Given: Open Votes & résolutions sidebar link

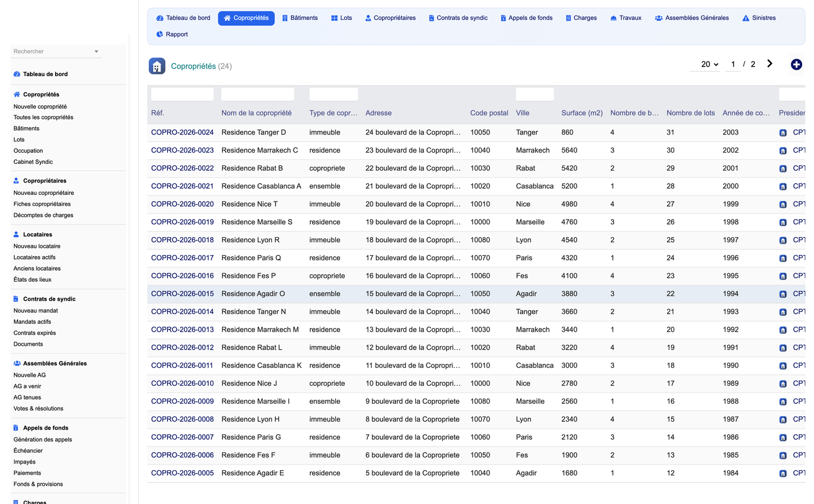Looking at the screenshot, I should click(38, 409).
